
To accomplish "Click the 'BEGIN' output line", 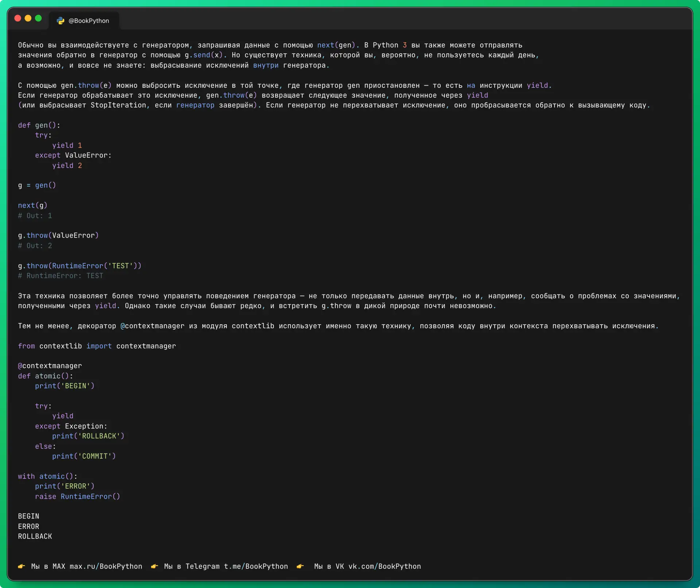I will click(x=28, y=517).
